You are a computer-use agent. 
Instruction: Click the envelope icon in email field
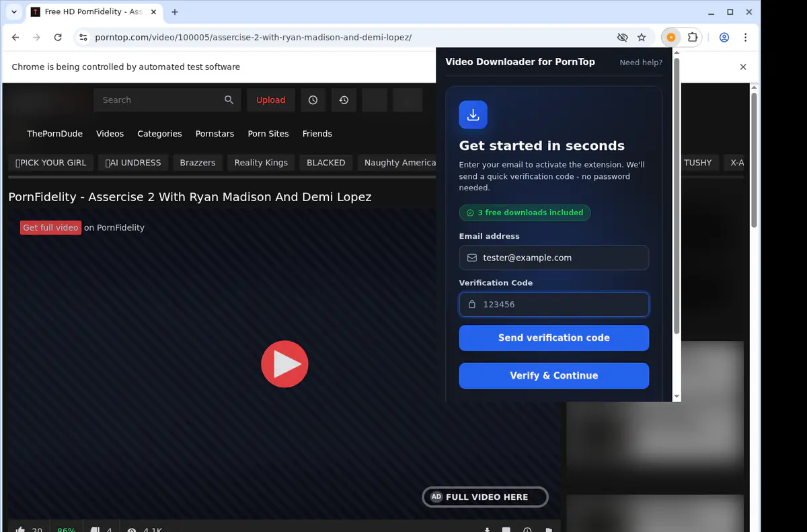point(472,258)
